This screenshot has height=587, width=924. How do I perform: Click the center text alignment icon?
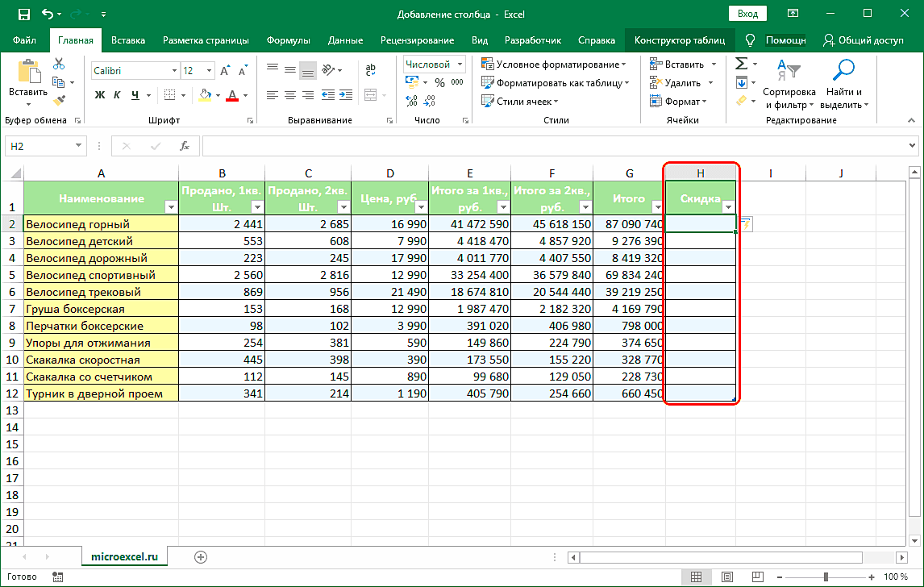coord(290,95)
